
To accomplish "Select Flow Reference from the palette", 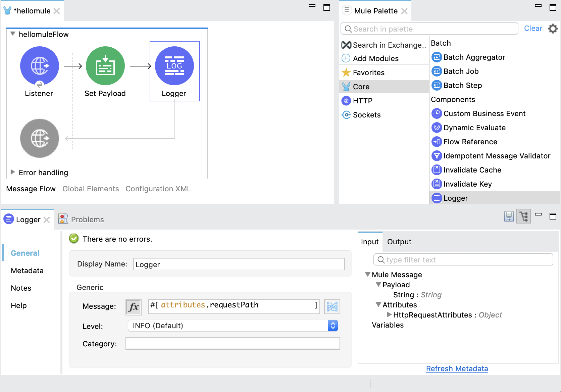I will pos(470,142).
